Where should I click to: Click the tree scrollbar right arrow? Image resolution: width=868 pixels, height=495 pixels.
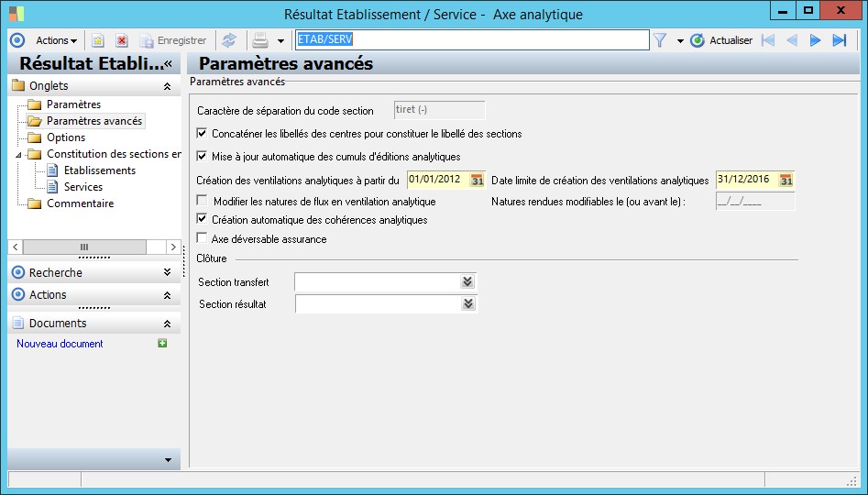point(173,247)
